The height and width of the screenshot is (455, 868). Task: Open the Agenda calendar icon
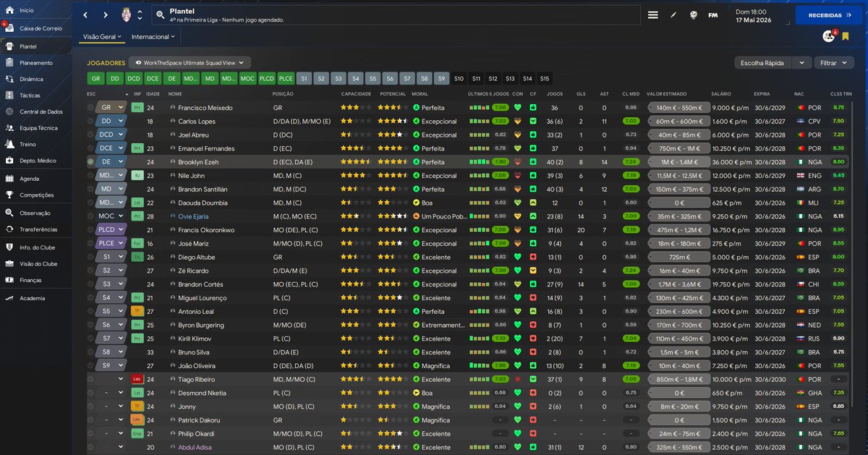click(9, 179)
